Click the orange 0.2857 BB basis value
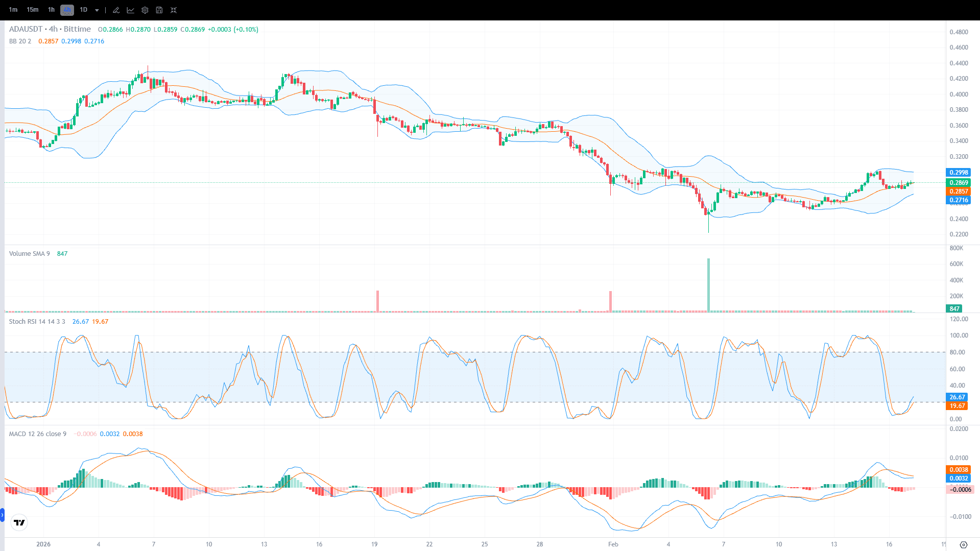 [48, 41]
